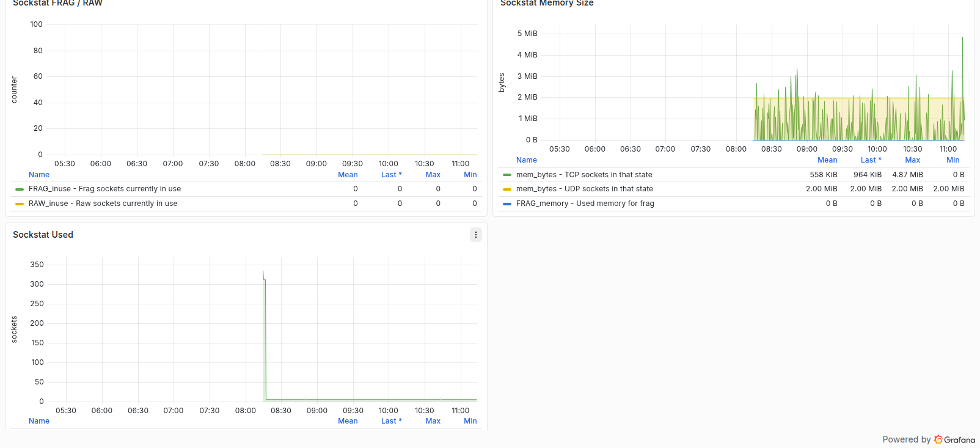Click the spike peak in Sockstat Used graph
980x448 pixels.
(263, 271)
